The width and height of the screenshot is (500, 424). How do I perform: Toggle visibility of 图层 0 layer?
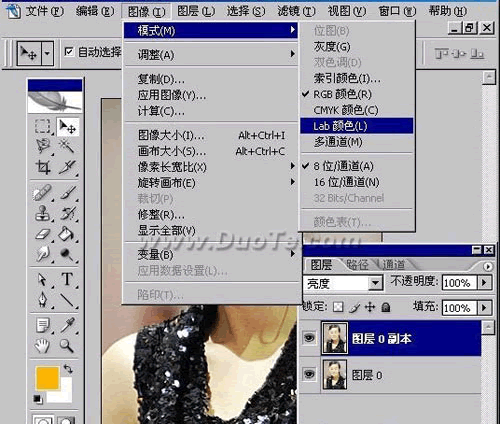[309, 374]
